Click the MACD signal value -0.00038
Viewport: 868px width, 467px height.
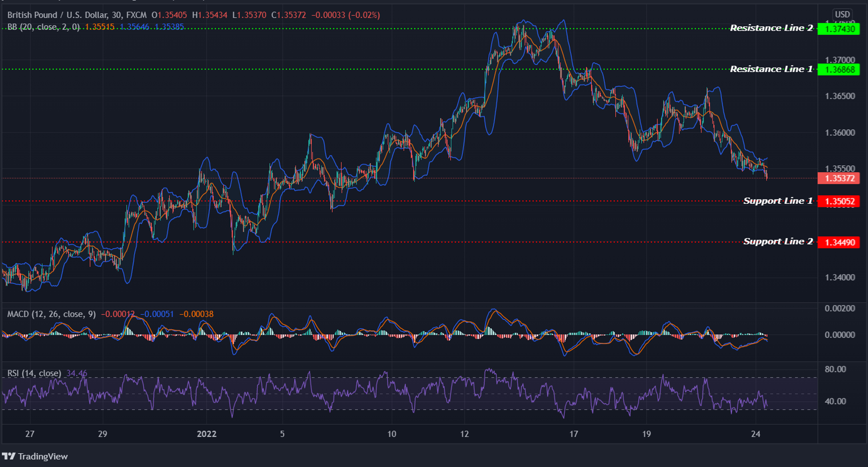tap(198, 314)
